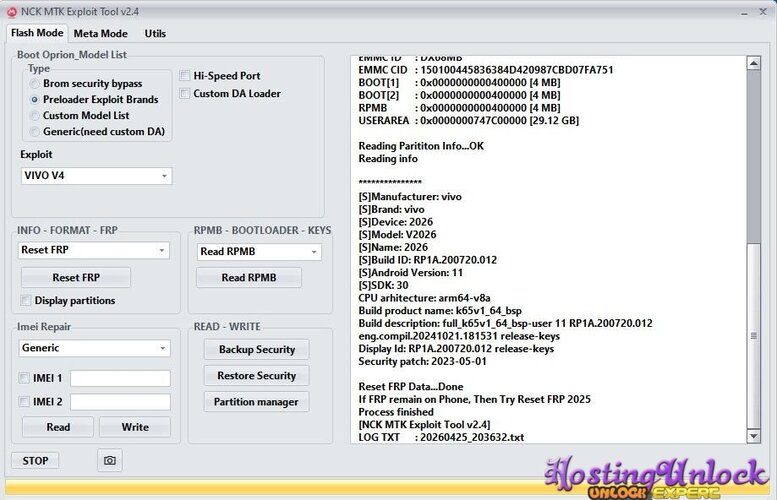Toggle Display partitions checkbox

click(x=25, y=300)
